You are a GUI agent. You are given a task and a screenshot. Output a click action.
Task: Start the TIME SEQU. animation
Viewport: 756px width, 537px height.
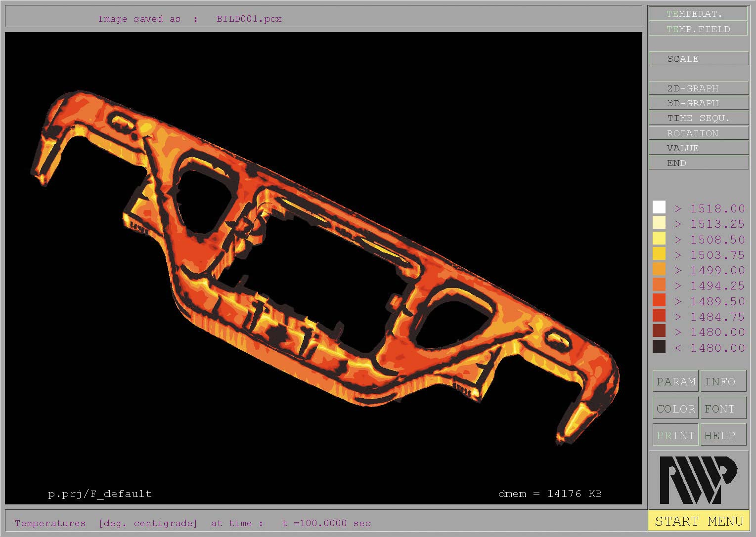698,118
